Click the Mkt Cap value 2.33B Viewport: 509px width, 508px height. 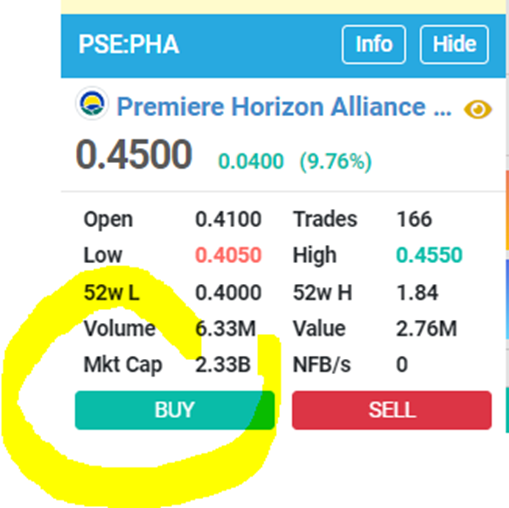223,364
